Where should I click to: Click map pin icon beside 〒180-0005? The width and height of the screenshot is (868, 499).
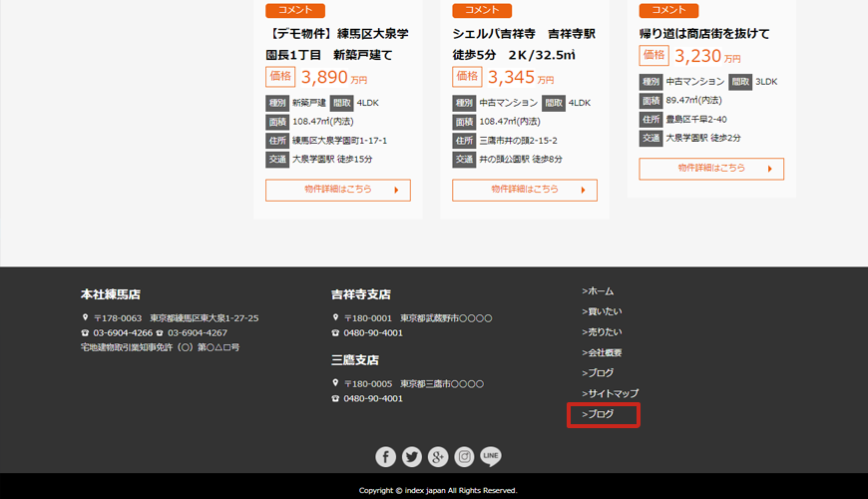click(336, 383)
